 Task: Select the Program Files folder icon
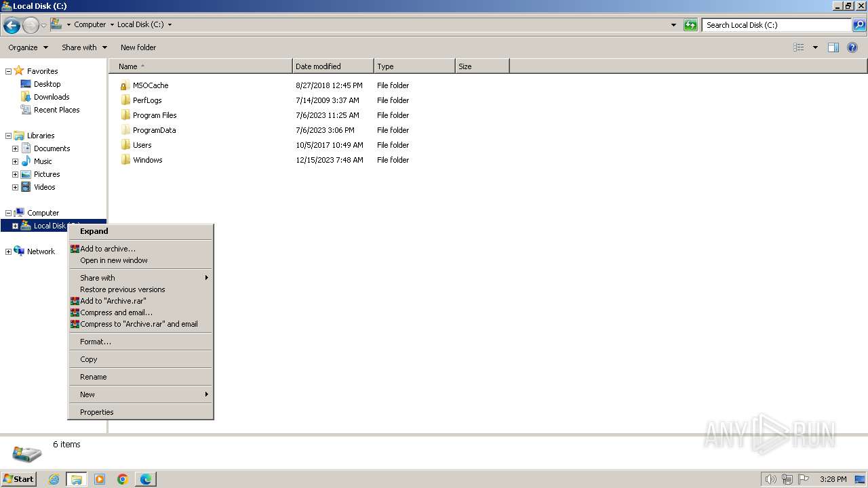[125, 115]
